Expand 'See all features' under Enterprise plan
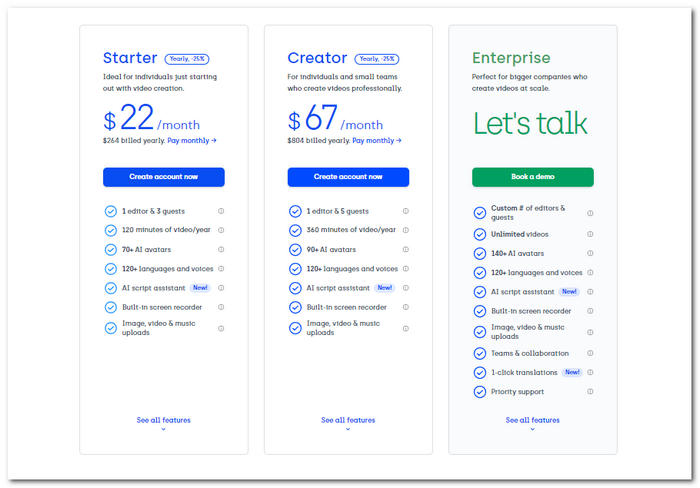The height and width of the screenshot is (488, 700). tap(533, 422)
